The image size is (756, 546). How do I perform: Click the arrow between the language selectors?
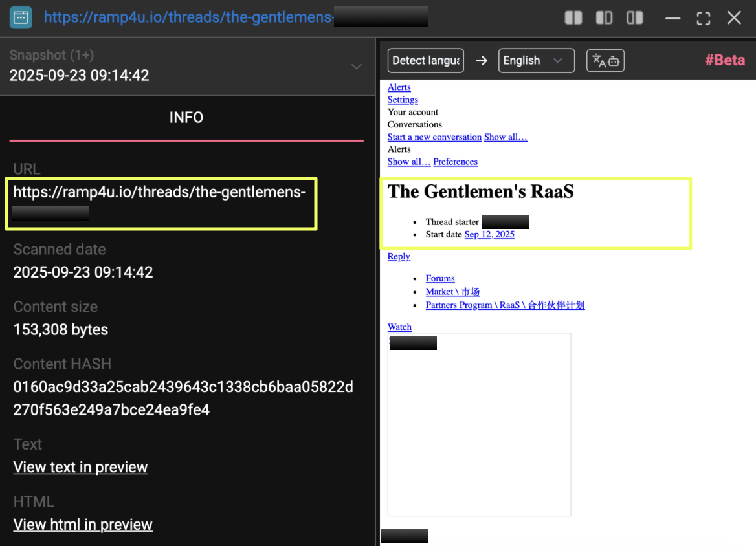coord(481,61)
